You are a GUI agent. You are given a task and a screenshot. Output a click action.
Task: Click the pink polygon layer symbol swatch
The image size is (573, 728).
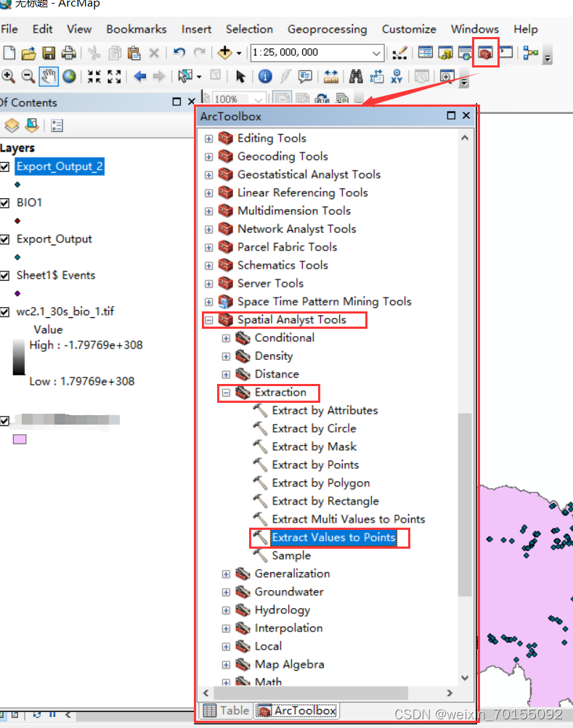pos(20,438)
